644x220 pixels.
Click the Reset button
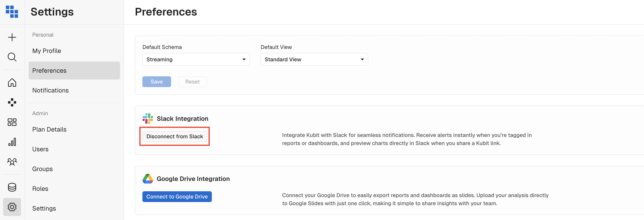tap(192, 82)
